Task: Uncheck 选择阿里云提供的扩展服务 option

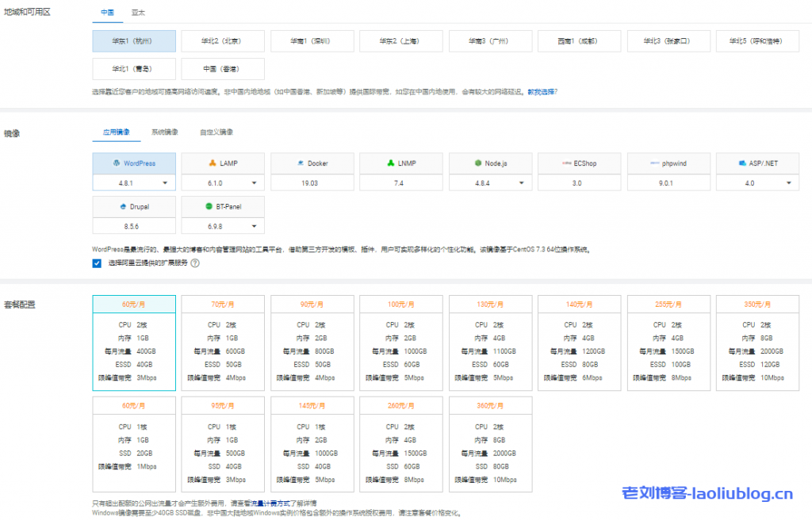Action: point(98,264)
